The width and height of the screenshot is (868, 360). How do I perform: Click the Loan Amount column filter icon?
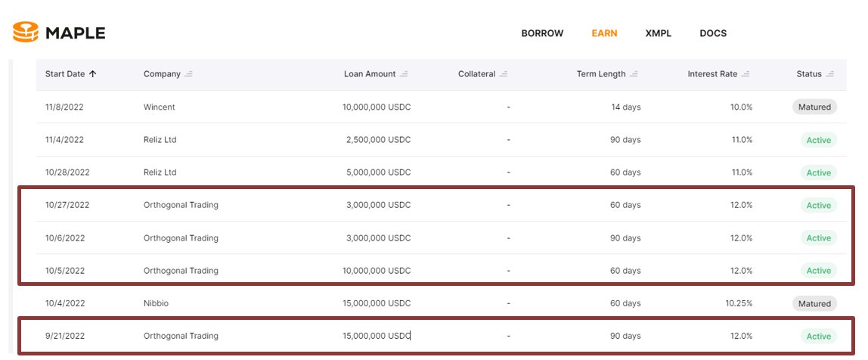click(x=404, y=73)
